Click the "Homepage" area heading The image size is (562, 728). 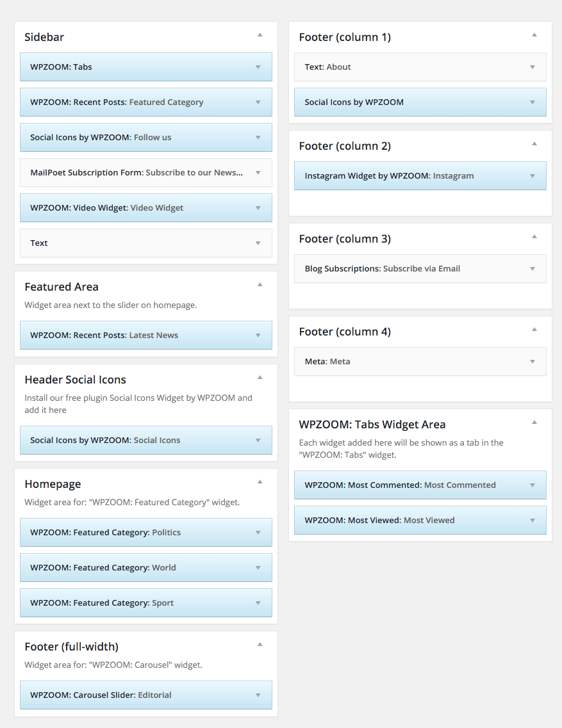(x=53, y=484)
